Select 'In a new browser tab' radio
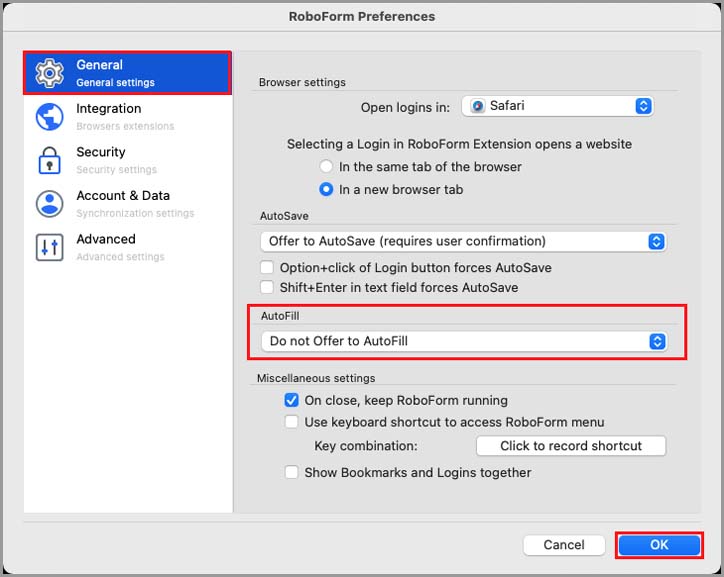 pos(326,189)
